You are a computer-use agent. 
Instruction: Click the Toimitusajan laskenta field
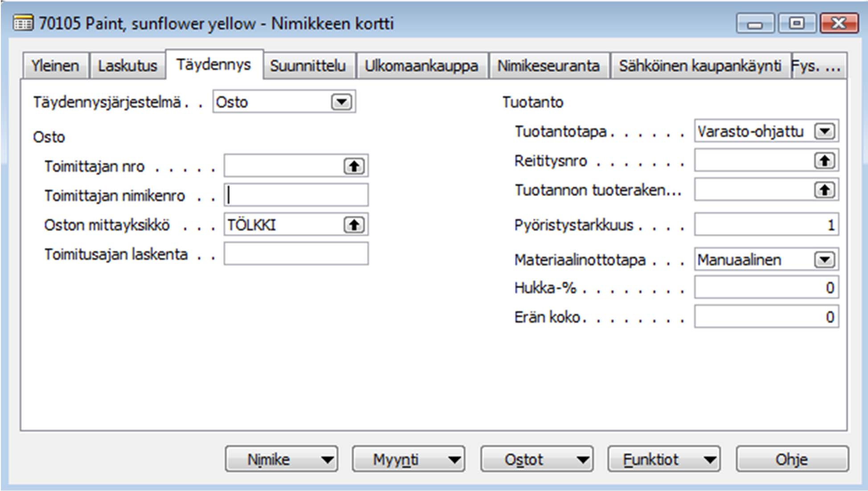click(296, 254)
